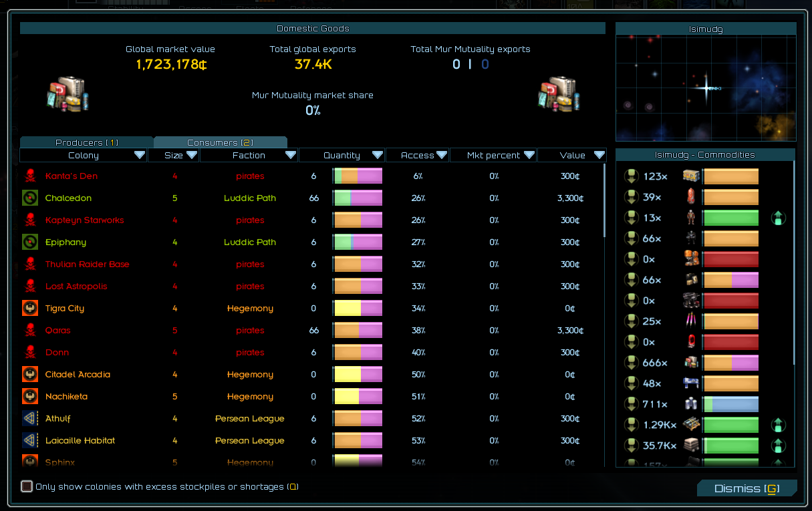Image resolution: width=812 pixels, height=511 pixels.
Task: Select the Donn colony row
Action: 313,353
